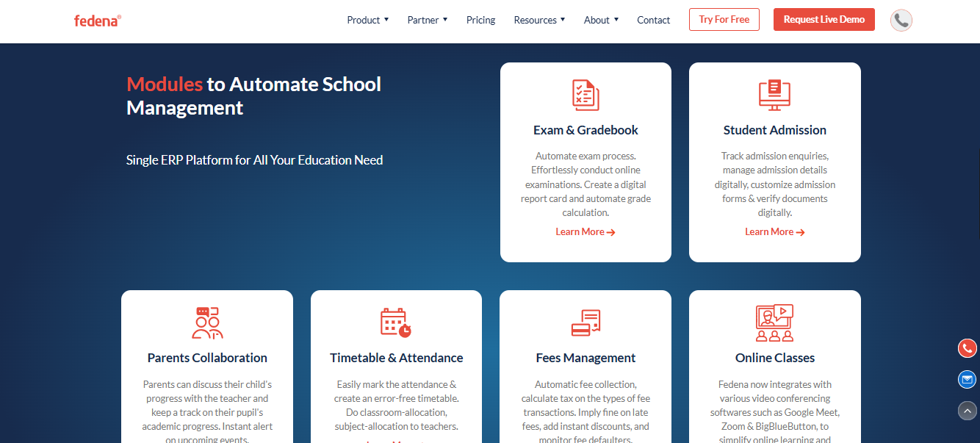Click the Online Classes video icon
Screen dimensions: 980x443
tap(774, 323)
